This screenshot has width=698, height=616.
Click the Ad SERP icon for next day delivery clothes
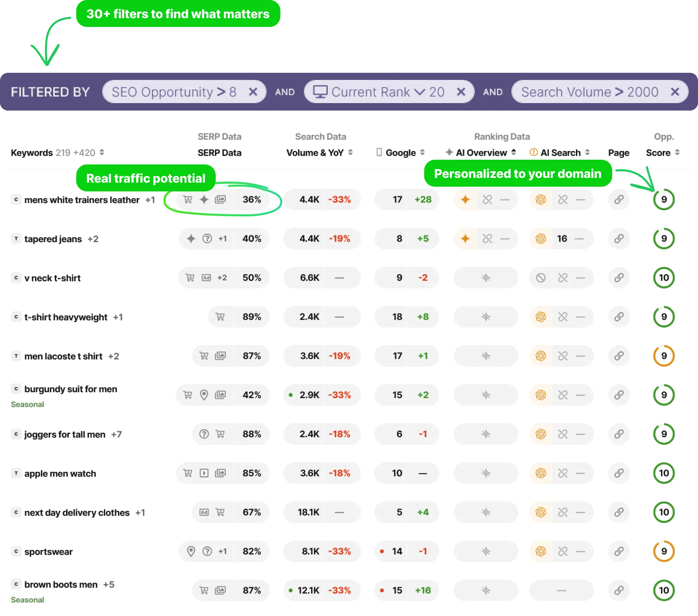click(203, 512)
